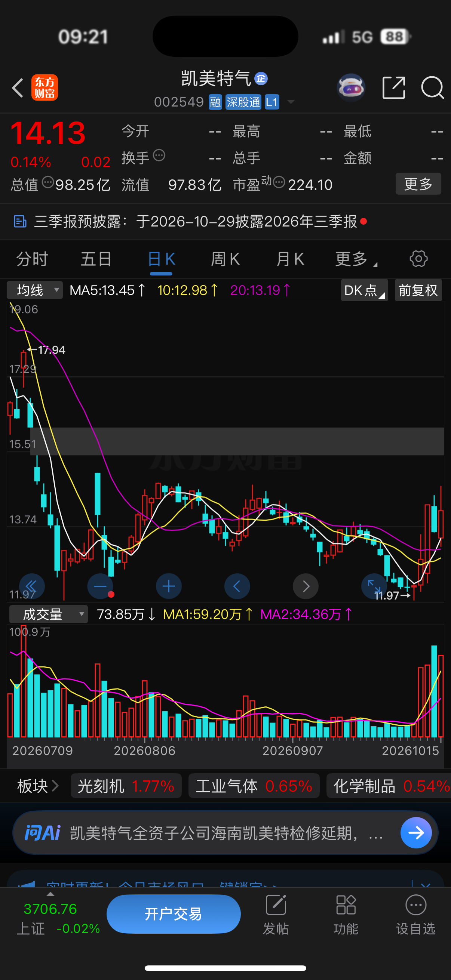Tap MA1:59.20万 volume average
The image size is (451, 980).
click(x=208, y=614)
